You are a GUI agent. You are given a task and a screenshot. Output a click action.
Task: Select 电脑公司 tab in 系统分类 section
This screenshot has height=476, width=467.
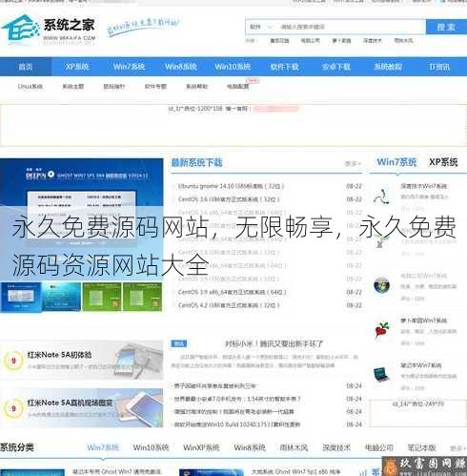(379, 447)
